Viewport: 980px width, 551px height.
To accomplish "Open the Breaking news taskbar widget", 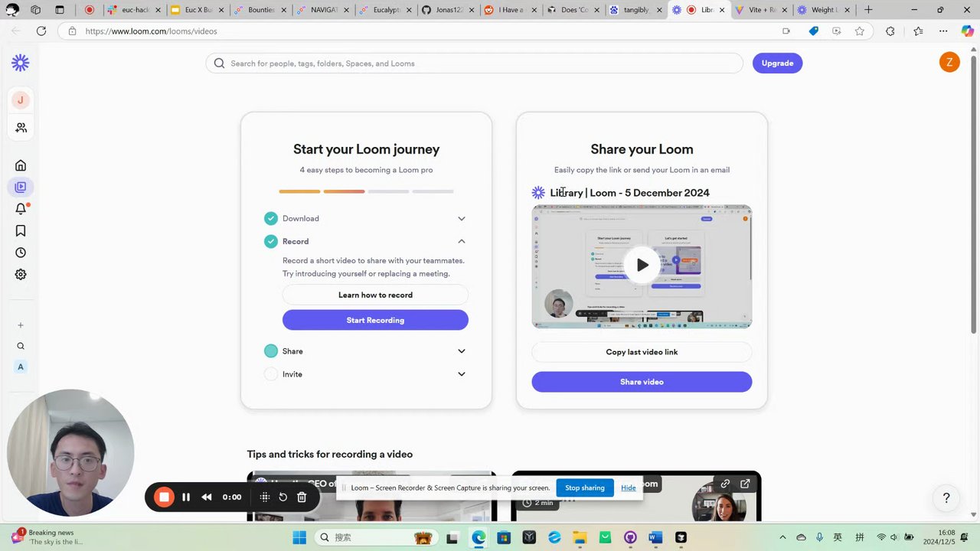I will coord(46,537).
